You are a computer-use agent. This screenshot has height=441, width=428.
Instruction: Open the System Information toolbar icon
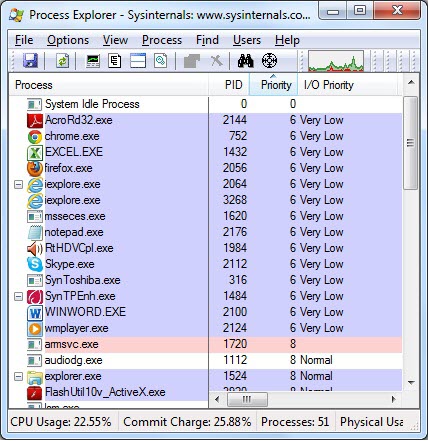point(93,61)
